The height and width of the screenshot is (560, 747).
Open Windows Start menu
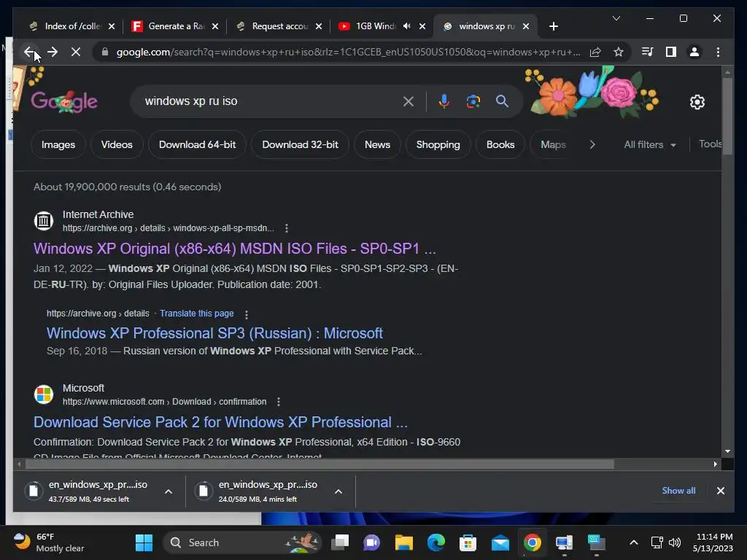(x=144, y=542)
